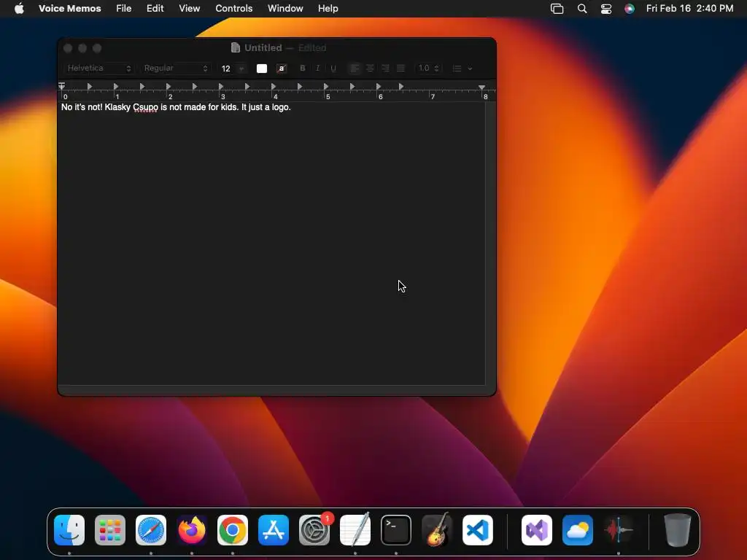Open Launchpad from the Dock
The image size is (747, 560).
click(x=110, y=530)
